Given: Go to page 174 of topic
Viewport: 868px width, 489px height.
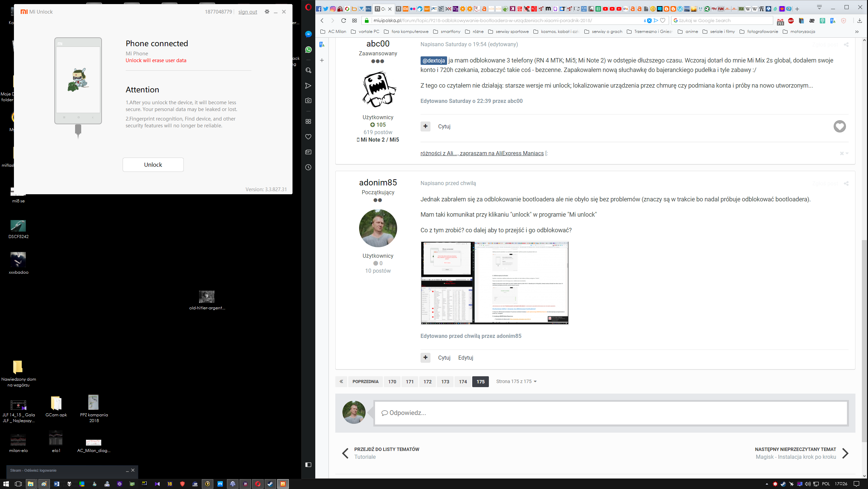Looking at the screenshot, I should point(463,382).
